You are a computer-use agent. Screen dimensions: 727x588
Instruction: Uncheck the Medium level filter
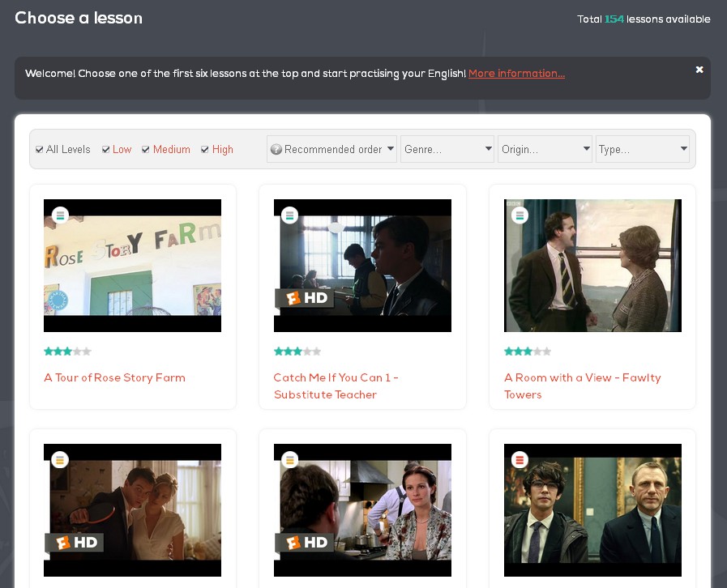click(146, 150)
